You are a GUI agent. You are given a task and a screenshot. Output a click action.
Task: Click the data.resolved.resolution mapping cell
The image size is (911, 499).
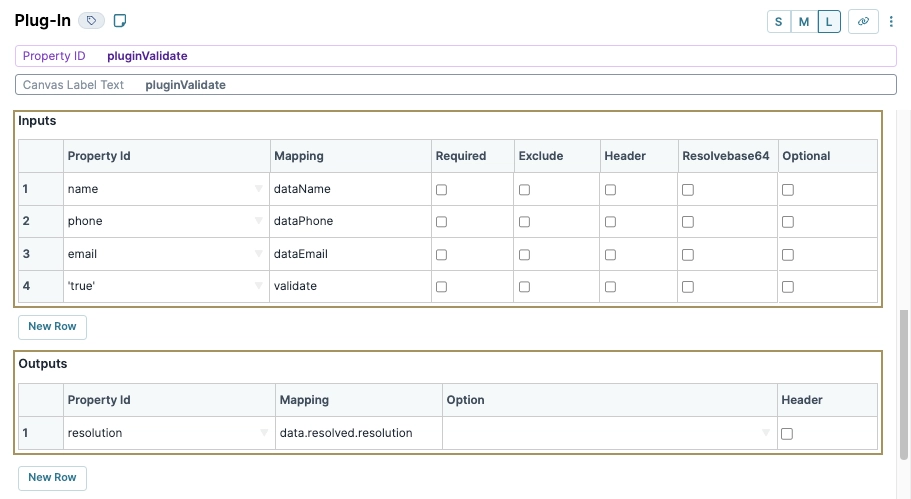point(358,433)
